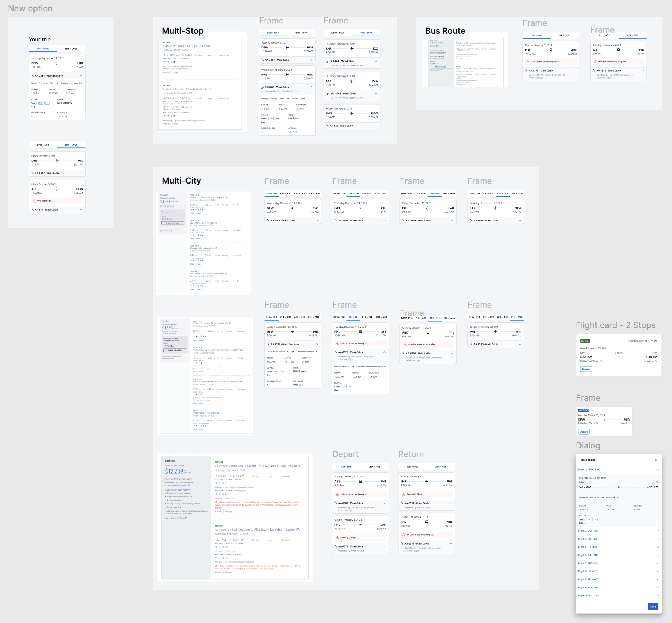Click bus icon in Tuesday February 6 card
672x623 pixels.
point(618,50)
